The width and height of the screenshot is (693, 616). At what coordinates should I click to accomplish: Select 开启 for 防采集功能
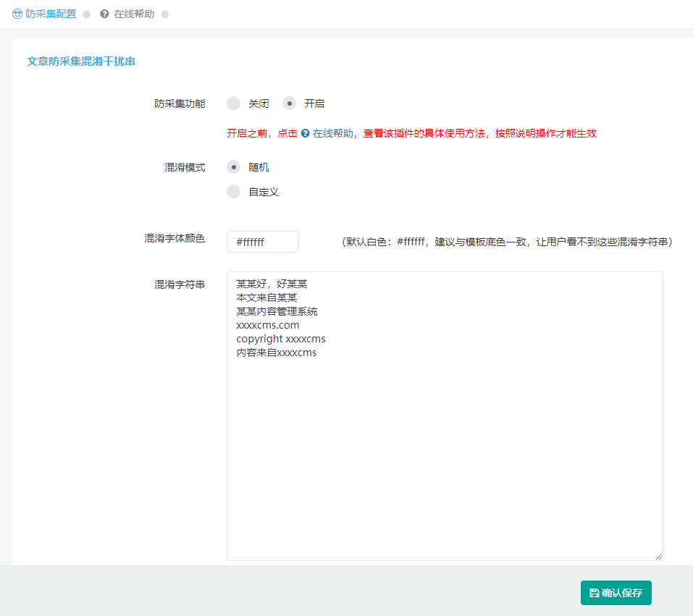click(290, 104)
